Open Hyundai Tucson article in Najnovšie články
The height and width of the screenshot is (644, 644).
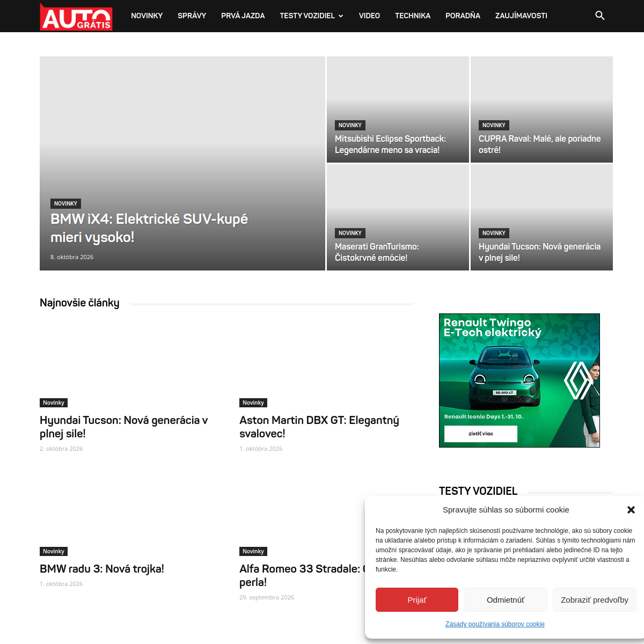point(123,427)
